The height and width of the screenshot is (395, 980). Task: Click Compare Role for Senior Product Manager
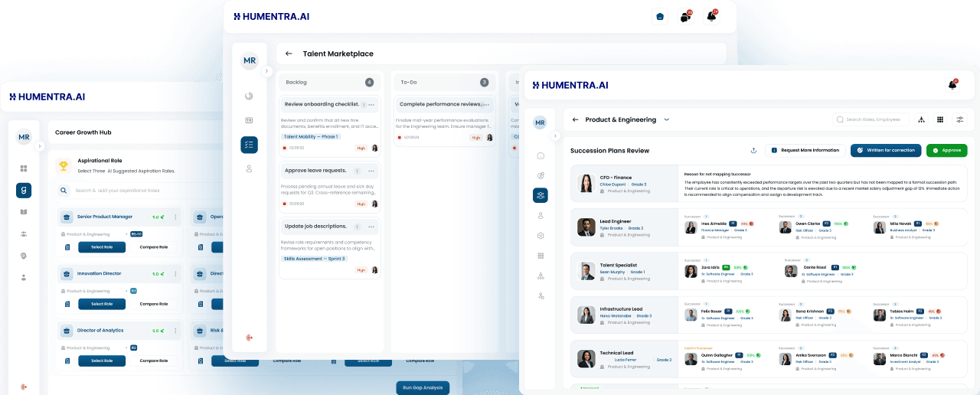point(154,247)
